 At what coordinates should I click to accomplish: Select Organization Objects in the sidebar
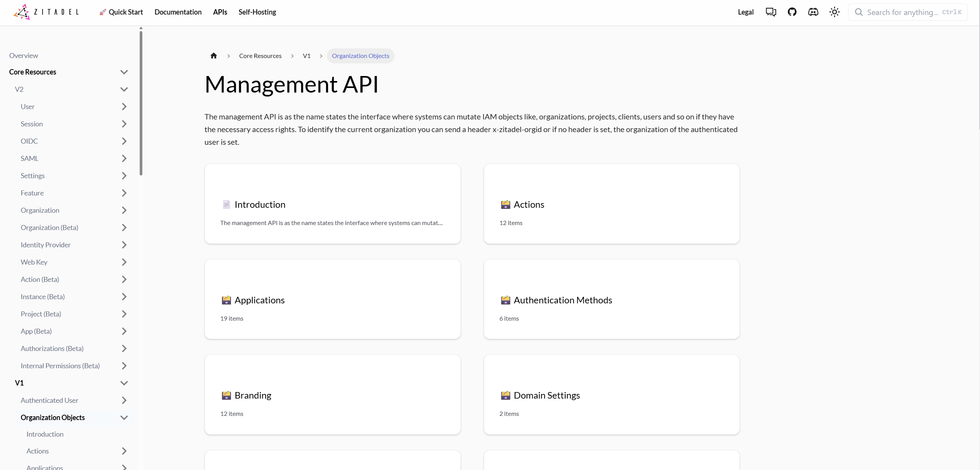click(53, 417)
